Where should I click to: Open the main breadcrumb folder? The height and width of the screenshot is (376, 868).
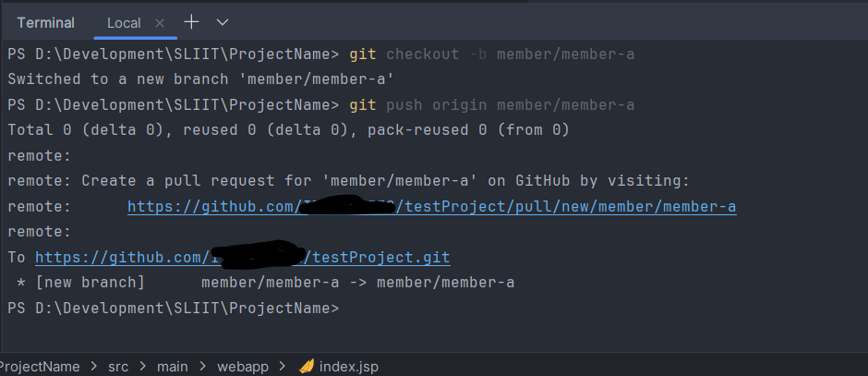click(174, 367)
